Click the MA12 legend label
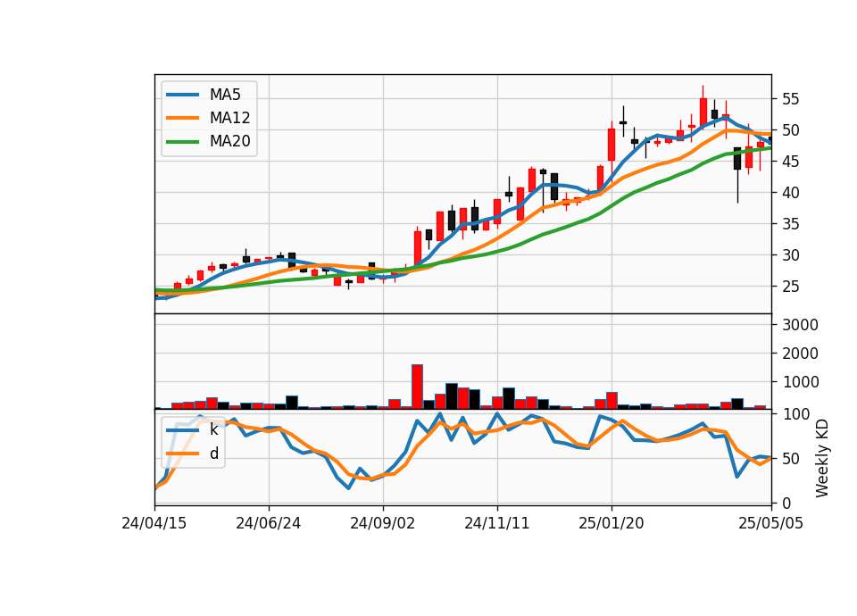The height and width of the screenshot is (616, 857). pos(229,118)
